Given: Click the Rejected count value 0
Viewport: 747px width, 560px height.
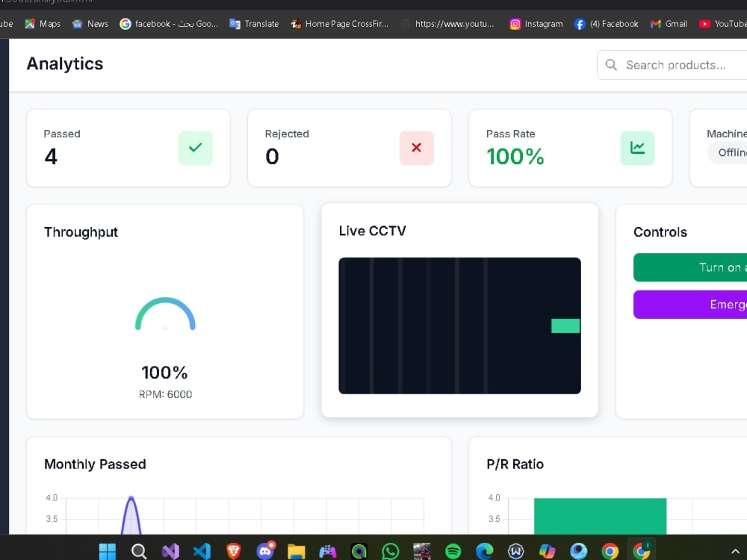Looking at the screenshot, I should [x=272, y=157].
